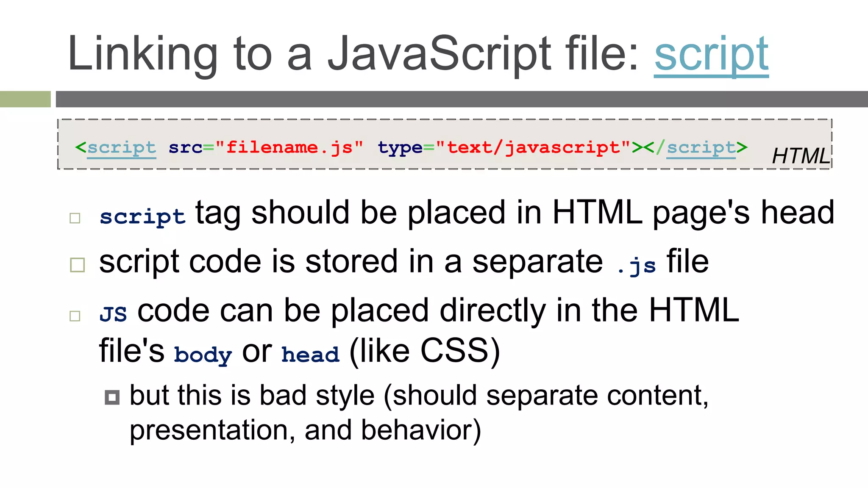The height and width of the screenshot is (488, 868).
Task: Click the gray horizontal divider bar
Action: click(461, 99)
